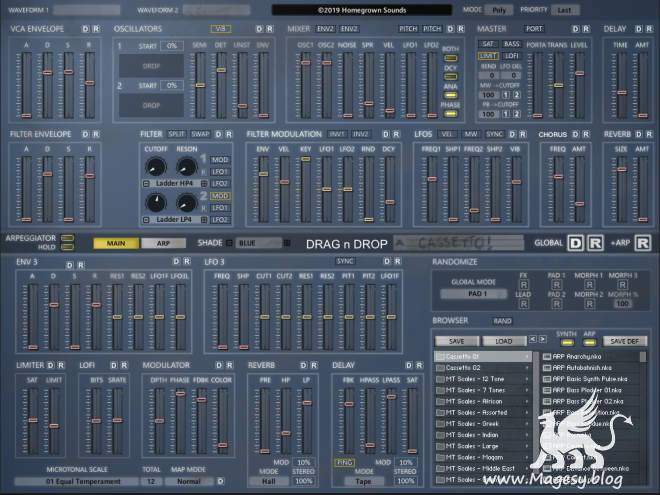Screen dimensions: 660x495
Task: Click the VCA Envelope default D icon
Action: pos(85,29)
